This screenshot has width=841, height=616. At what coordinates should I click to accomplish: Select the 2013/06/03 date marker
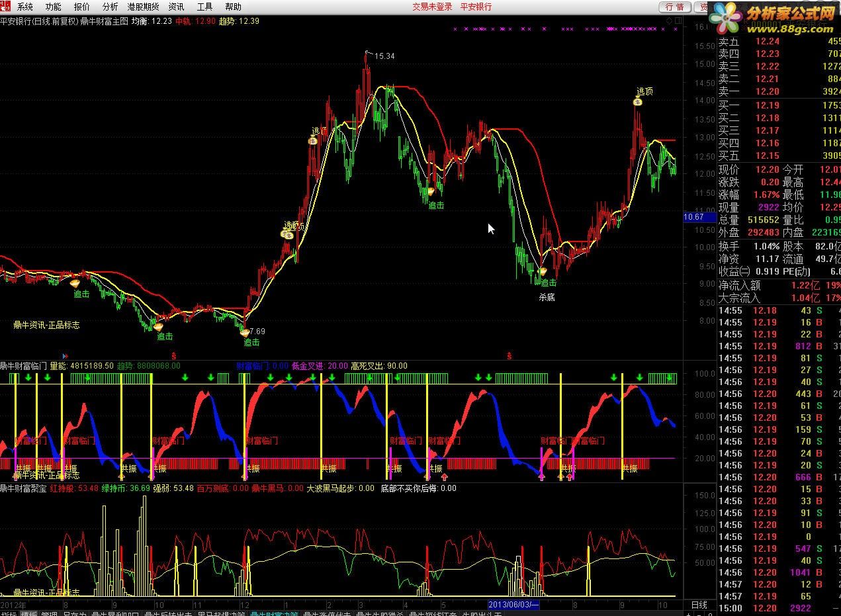[x=514, y=605]
